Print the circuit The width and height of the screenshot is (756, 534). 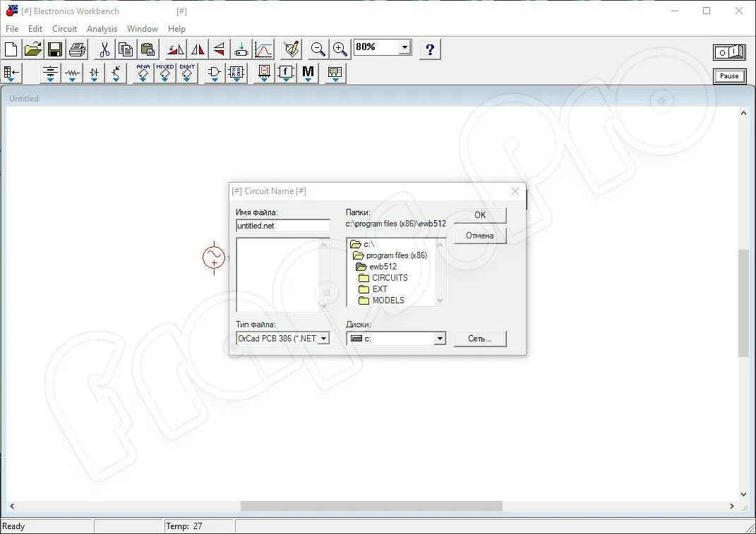pyautogui.click(x=77, y=49)
